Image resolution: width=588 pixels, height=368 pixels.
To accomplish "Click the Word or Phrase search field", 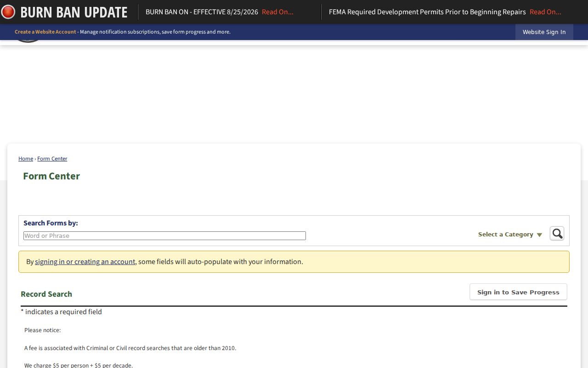I will (x=164, y=236).
